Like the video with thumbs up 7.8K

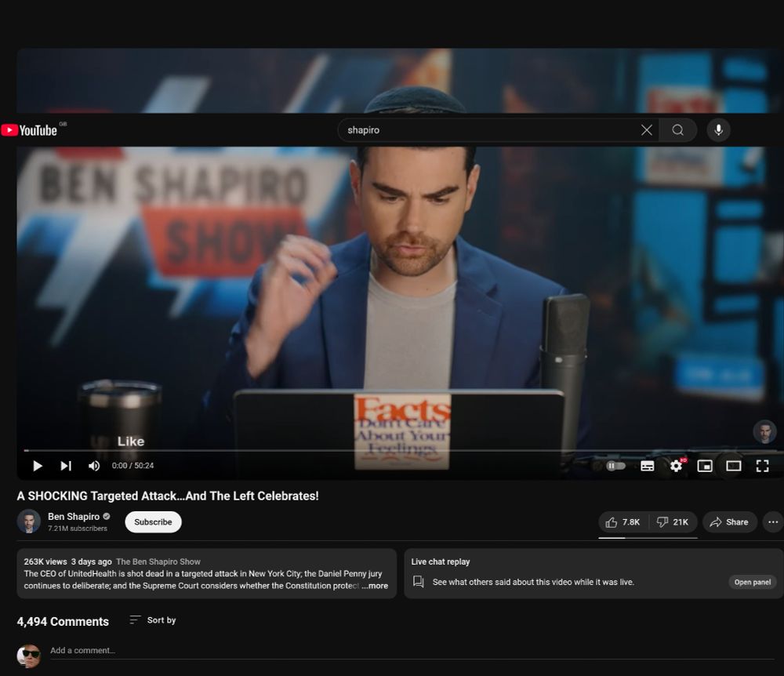623,522
